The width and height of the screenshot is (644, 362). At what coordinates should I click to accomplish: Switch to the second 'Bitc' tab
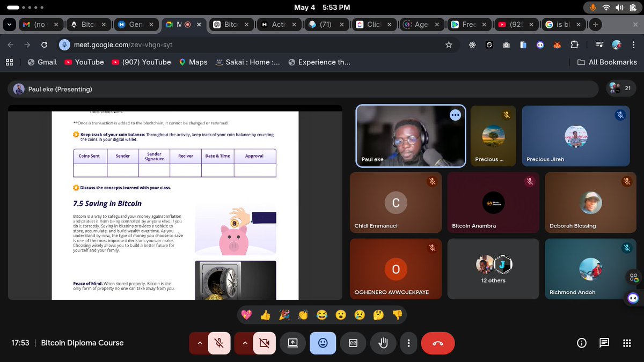pos(231,25)
